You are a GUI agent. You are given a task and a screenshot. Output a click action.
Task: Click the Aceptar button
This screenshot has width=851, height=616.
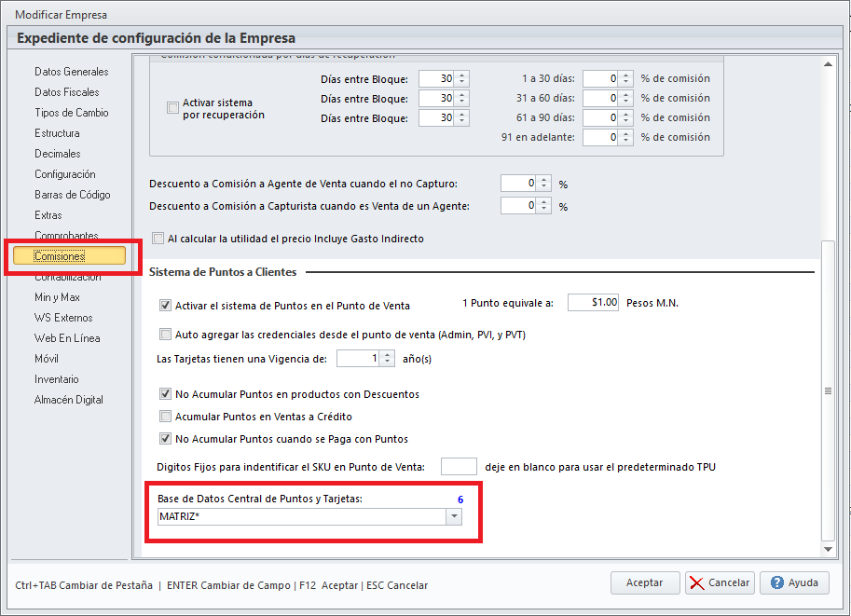645,582
